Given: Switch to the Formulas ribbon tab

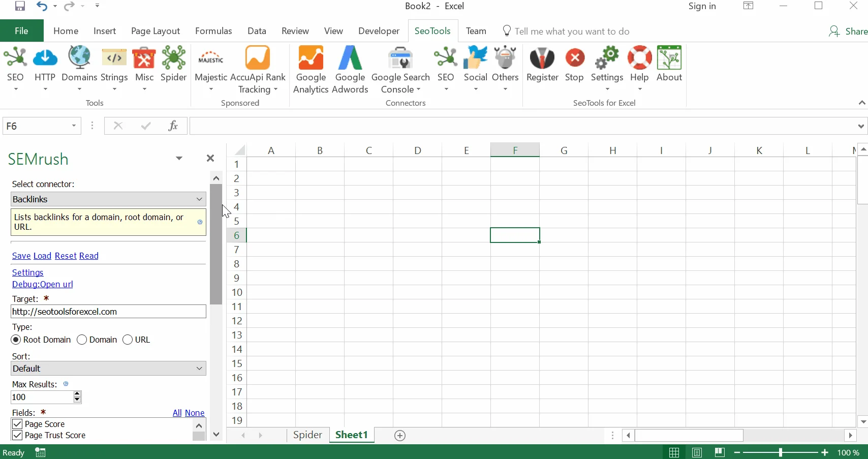Looking at the screenshot, I should point(213,31).
